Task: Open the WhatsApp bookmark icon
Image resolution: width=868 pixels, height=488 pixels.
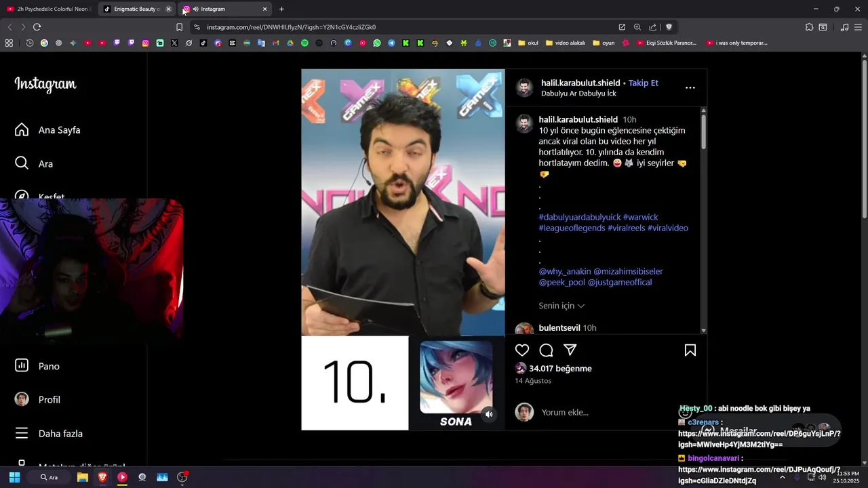Action: [377, 43]
